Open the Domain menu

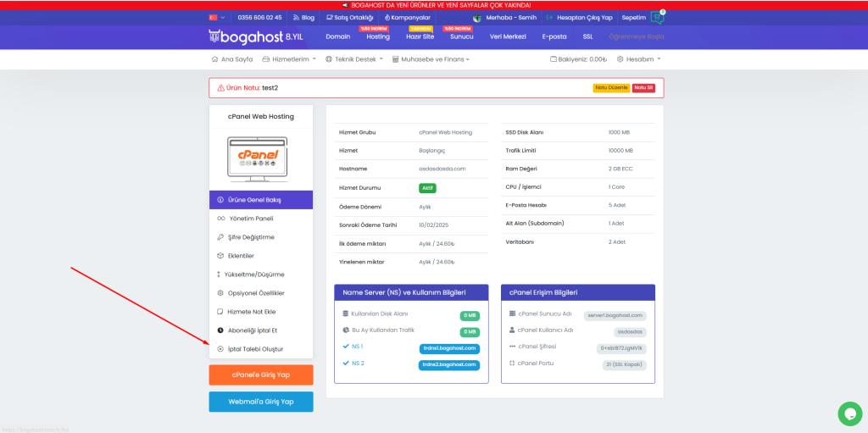pyautogui.click(x=337, y=37)
